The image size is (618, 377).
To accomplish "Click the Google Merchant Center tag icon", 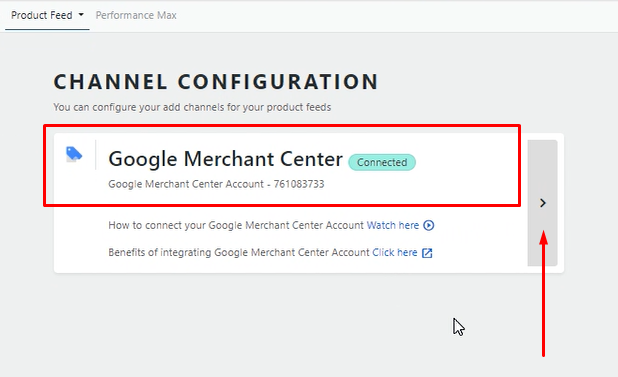I will click(74, 154).
